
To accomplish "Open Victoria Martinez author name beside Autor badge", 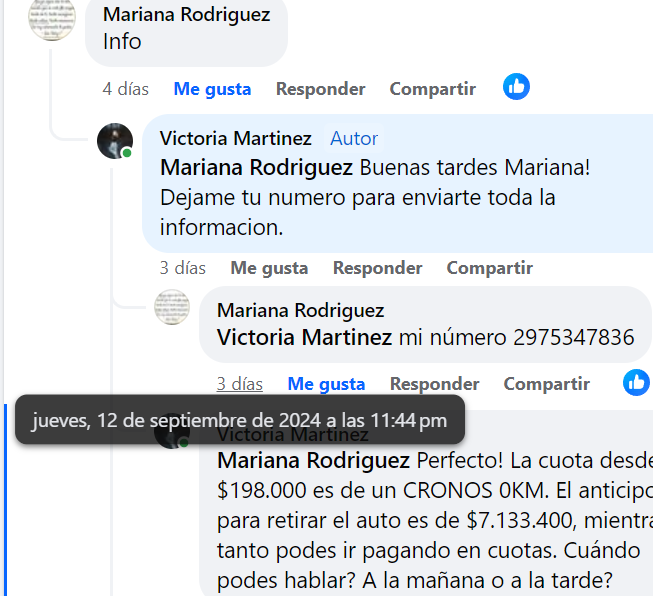I will 236,138.
